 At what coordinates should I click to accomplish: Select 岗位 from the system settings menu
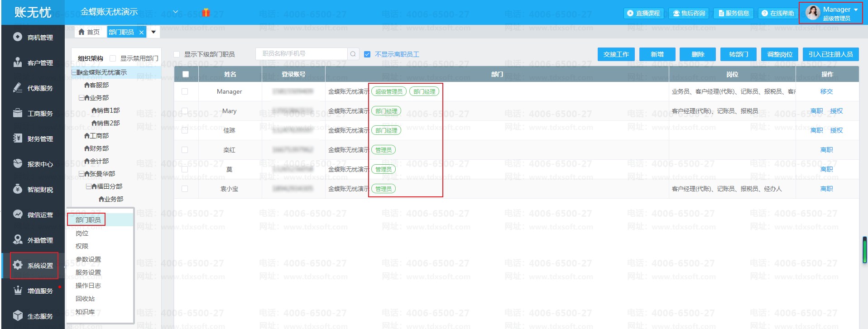click(82, 234)
